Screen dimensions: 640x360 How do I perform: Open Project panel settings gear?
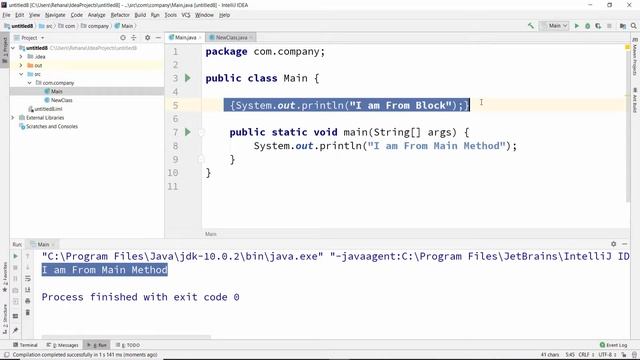(x=147, y=38)
